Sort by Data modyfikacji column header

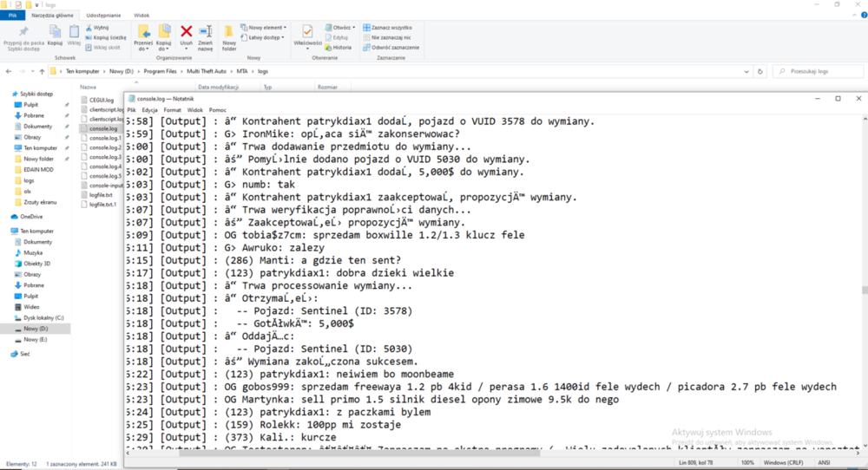point(218,88)
